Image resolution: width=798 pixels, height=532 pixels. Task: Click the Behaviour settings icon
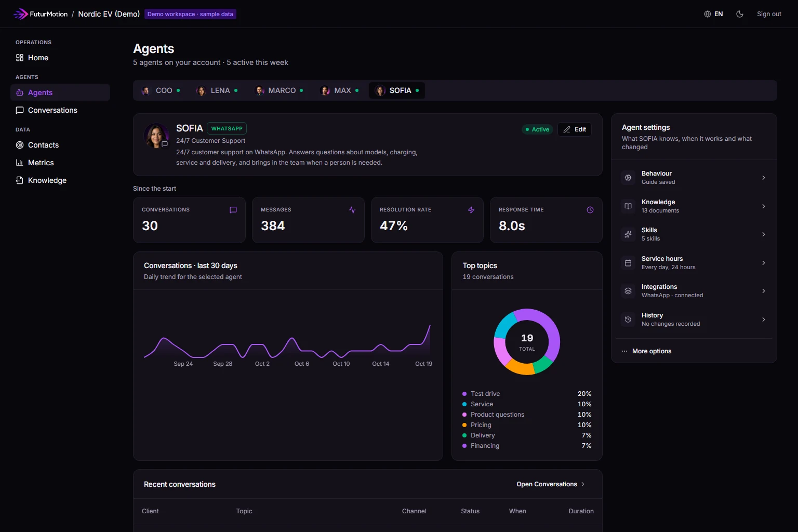pyautogui.click(x=628, y=178)
